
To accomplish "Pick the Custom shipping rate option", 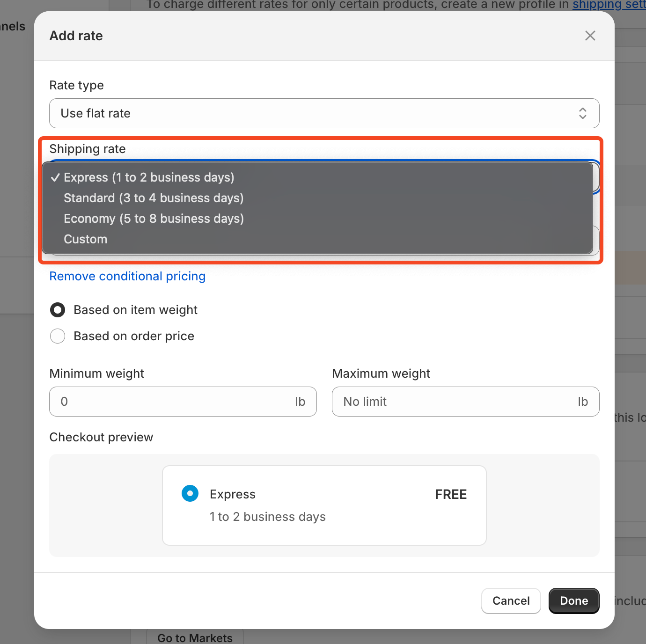I will pos(86,239).
